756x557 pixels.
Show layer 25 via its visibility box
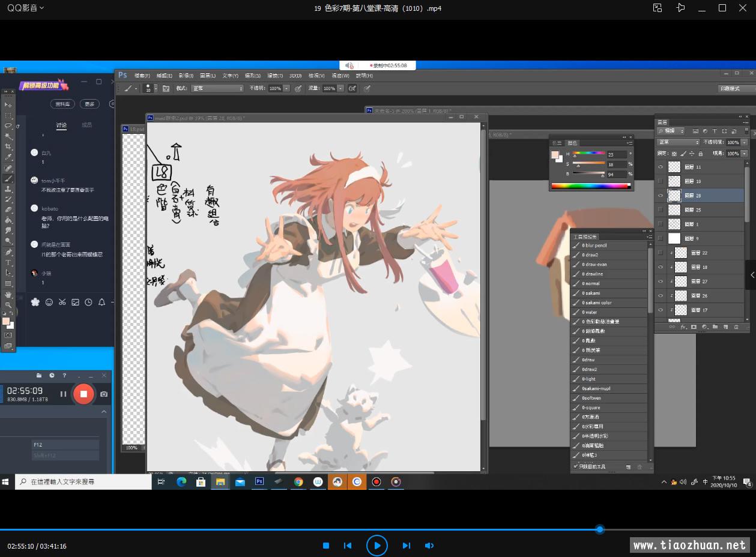[x=661, y=210]
